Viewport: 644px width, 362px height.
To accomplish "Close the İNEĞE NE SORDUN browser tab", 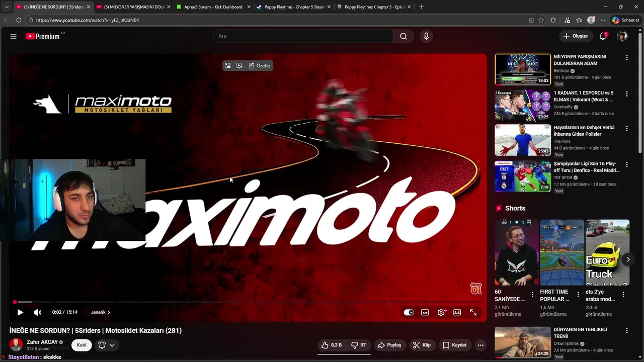I will point(89,7).
